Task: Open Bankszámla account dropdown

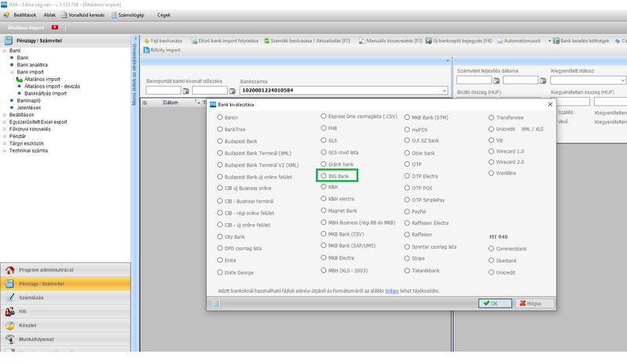Action: (444, 91)
